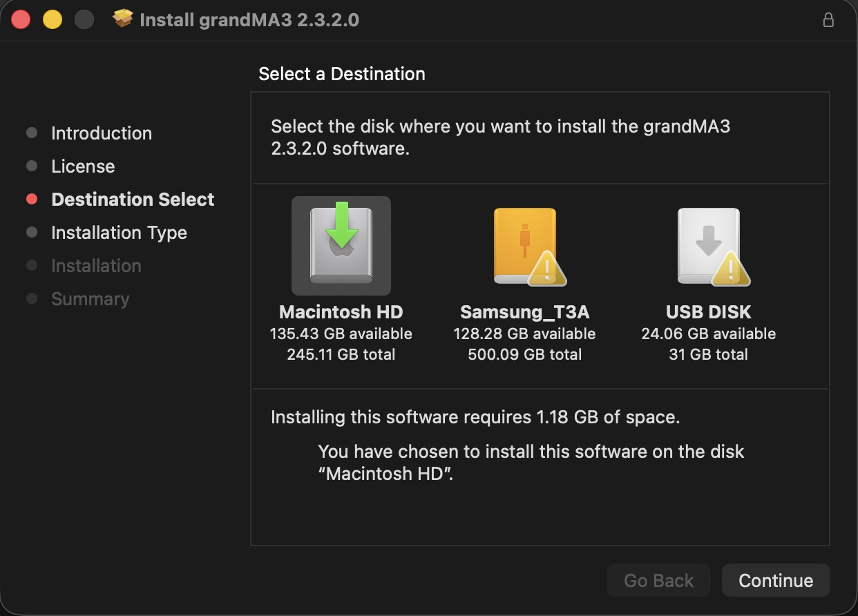This screenshot has height=616, width=858.
Task: Click the package icon beside installer title
Action: [x=123, y=19]
